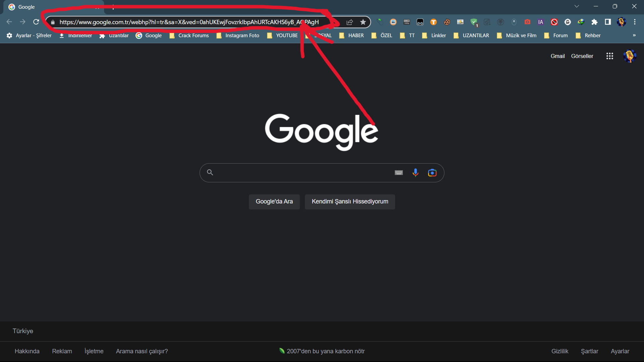Open the tab search dropdown arrow
644x362 pixels.
pos(577,6)
